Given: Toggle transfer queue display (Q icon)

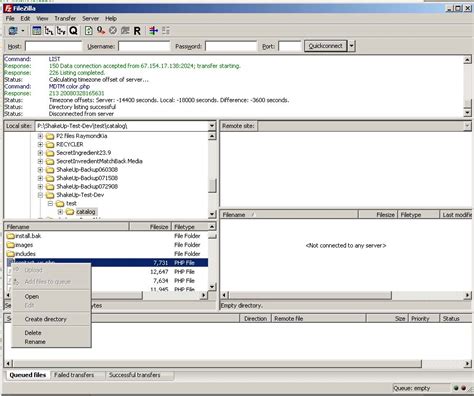Looking at the screenshot, I should [73, 31].
